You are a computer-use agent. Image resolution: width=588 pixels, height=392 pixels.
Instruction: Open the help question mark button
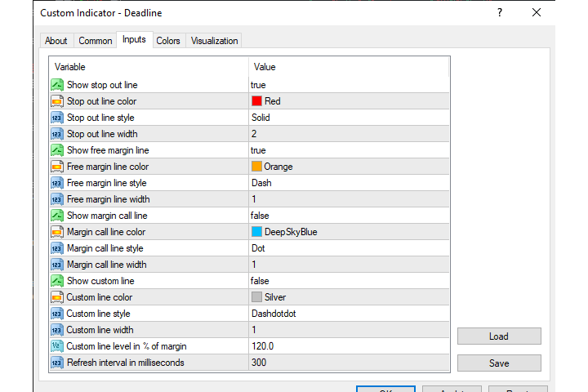click(x=500, y=13)
